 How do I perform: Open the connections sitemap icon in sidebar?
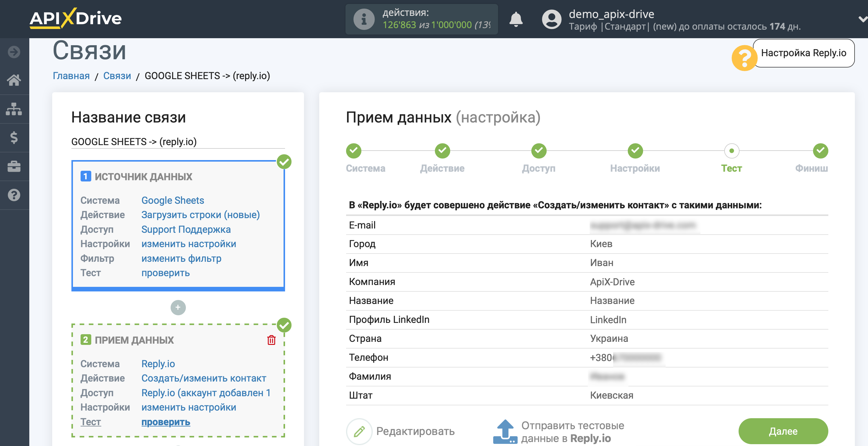pos(14,109)
